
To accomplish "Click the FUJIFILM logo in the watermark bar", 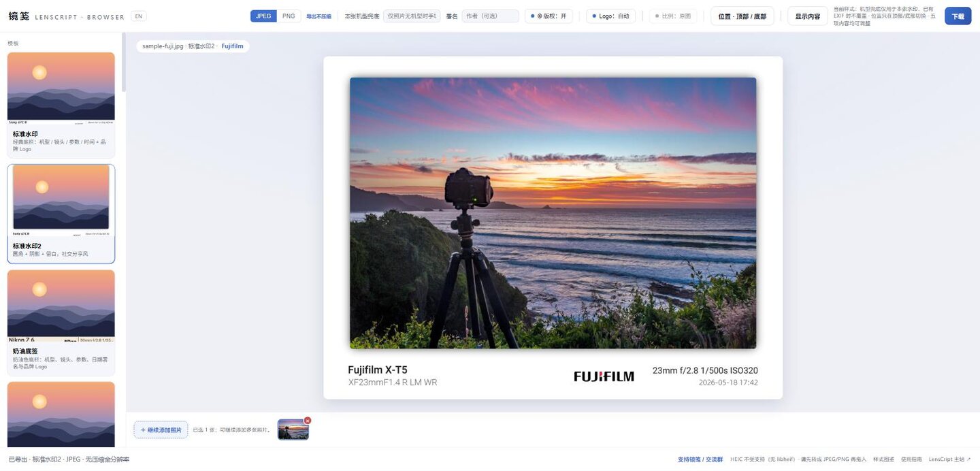I will (604, 376).
